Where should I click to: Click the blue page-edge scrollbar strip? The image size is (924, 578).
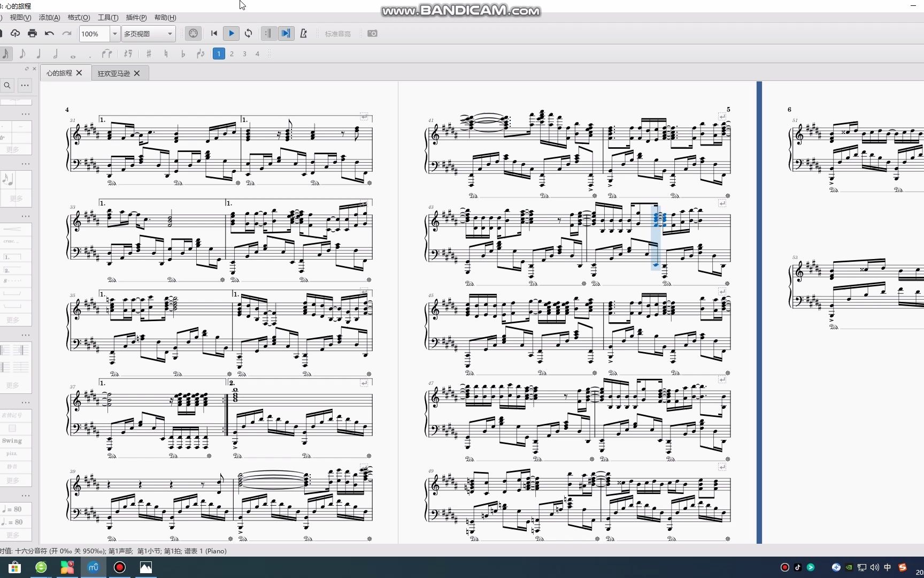[759, 313]
